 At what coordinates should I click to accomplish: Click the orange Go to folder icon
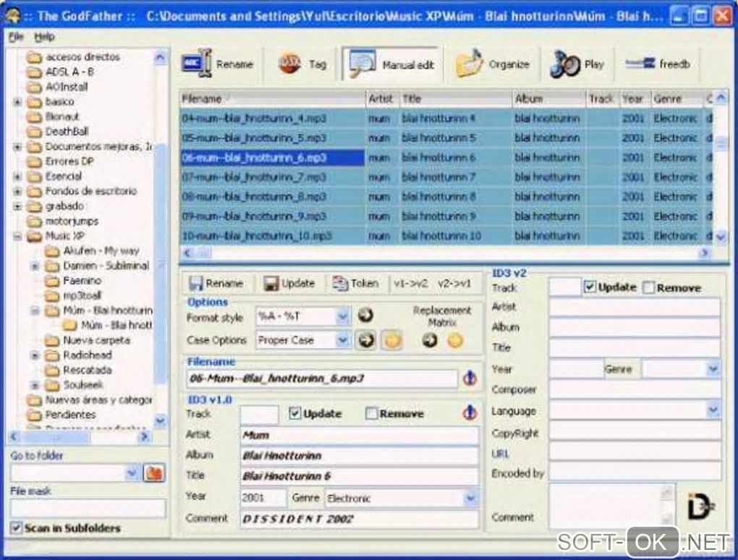pos(153,472)
